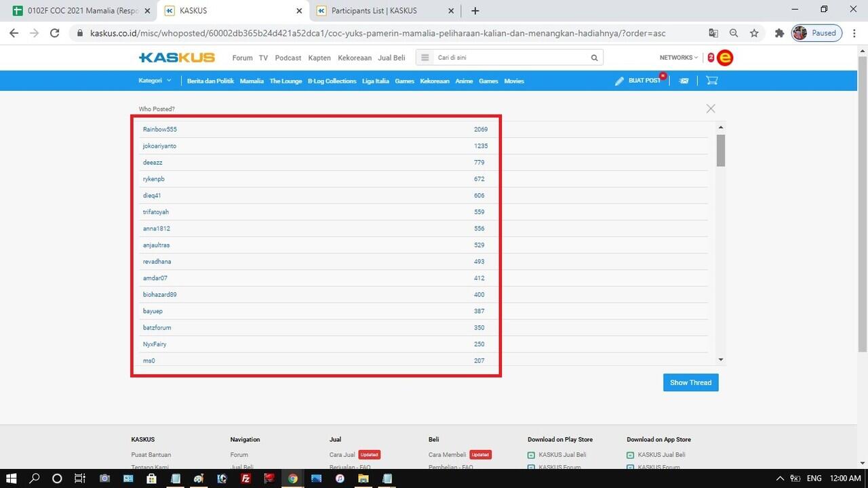Click the pencil Buat Post icon
The height and width of the screenshot is (488, 868).
pos(619,81)
